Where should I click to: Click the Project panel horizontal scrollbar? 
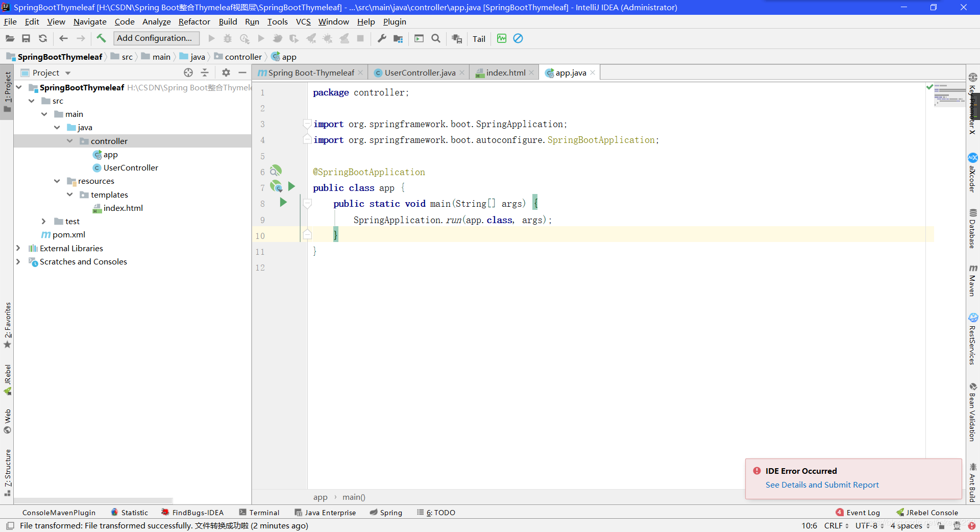(x=93, y=501)
